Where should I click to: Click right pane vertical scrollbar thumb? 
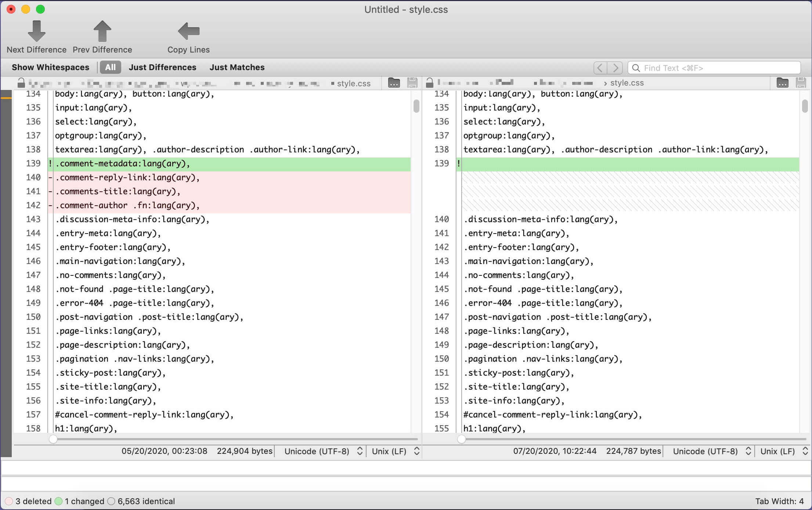[x=805, y=106]
